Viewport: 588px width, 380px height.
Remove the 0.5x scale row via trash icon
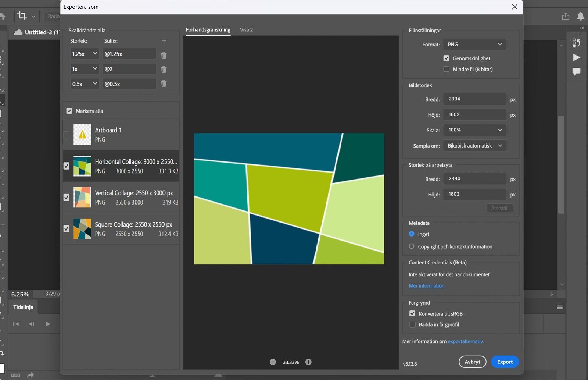pos(164,84)
